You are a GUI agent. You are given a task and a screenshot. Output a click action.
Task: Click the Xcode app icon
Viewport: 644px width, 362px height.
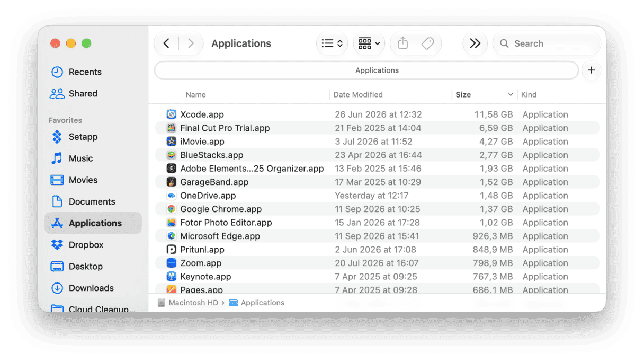coord(171,114)
